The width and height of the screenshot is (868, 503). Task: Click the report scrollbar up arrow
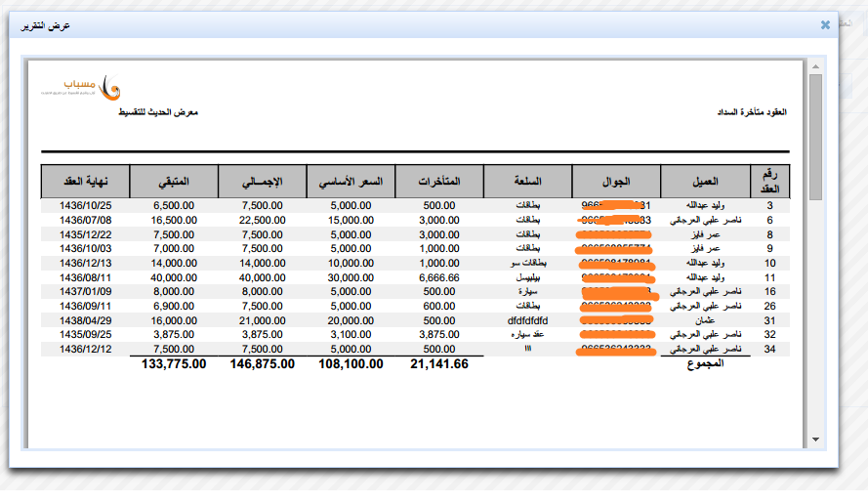(x=815, y=65)
